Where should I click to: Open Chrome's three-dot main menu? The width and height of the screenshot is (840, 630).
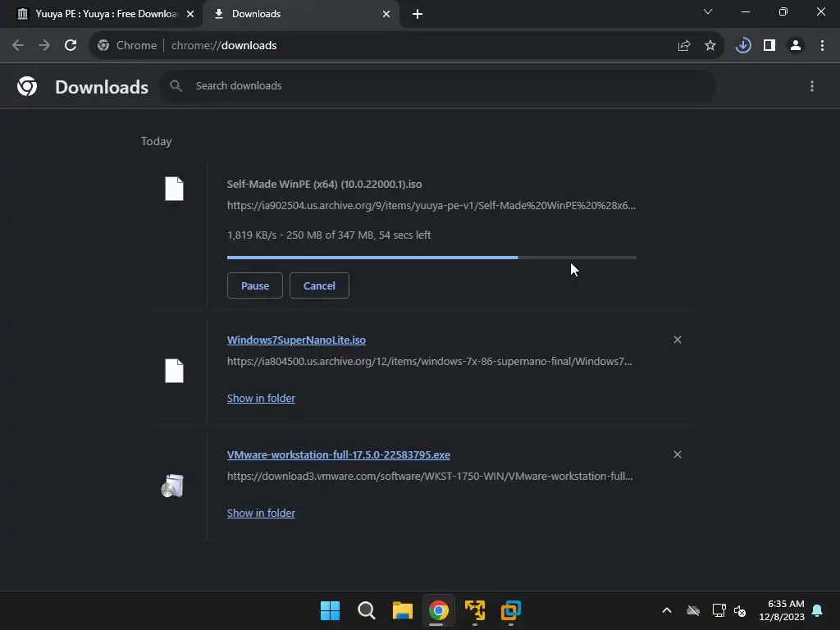coord(822,46)
